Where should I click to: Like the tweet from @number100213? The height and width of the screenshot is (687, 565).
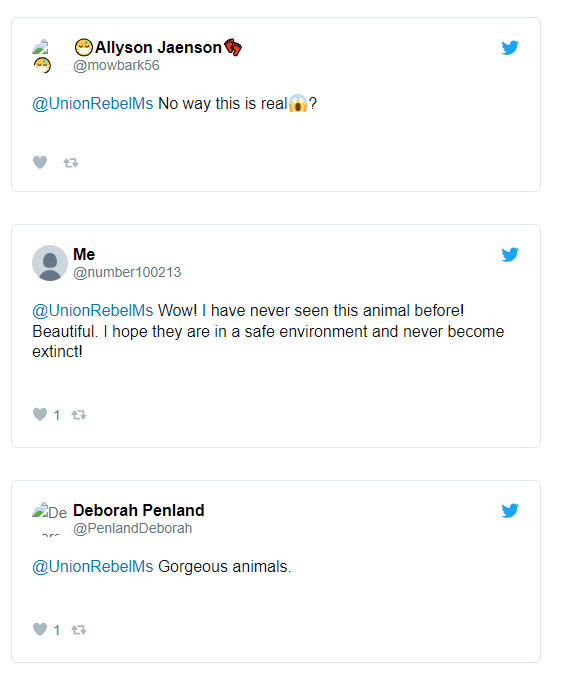coord(40,414)
